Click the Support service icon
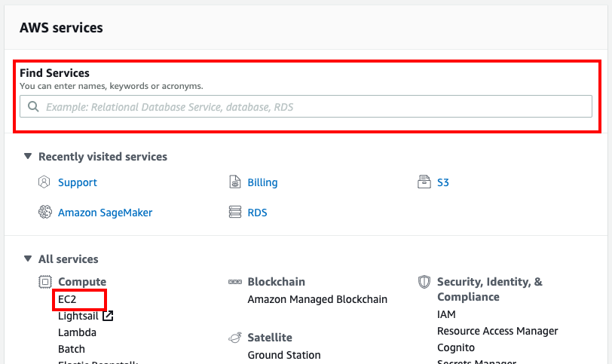 (44, 182)
